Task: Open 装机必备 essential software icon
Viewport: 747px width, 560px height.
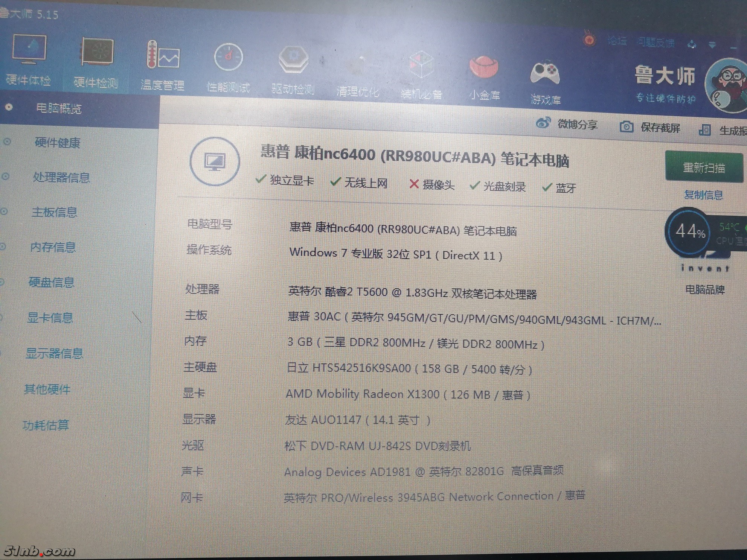Action: pyautogui.click(x=421, y=66)
